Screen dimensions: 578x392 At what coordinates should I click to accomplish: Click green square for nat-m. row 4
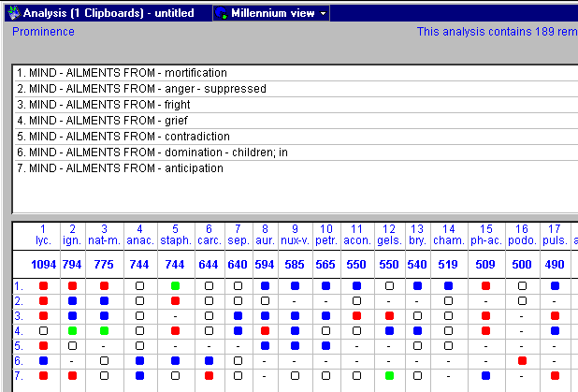(x=105, y=331)
